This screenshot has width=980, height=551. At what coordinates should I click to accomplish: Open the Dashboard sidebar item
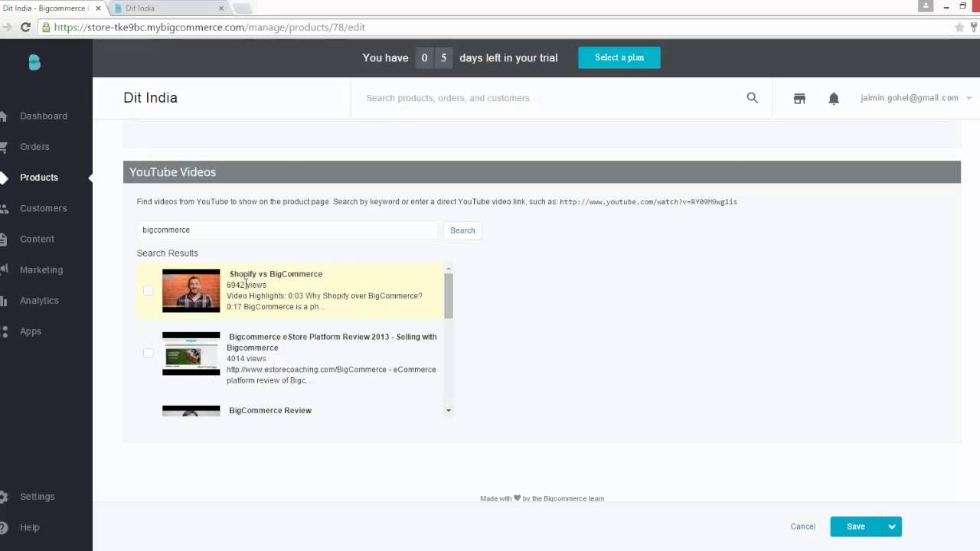44,116
